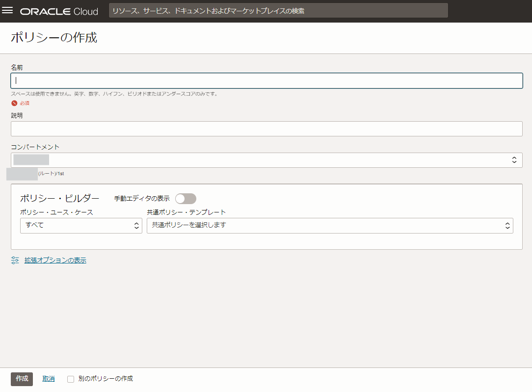Image resolution: width=532 pixels, height=392 pixels.
Task: Click the 拡張オプションの表示 link
Action: tap(55, 261)
